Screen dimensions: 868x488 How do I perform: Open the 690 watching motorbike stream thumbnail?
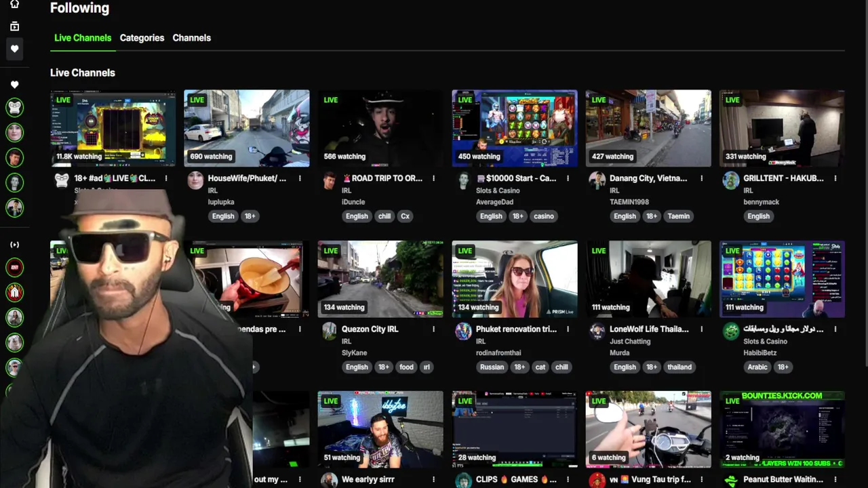point(247,128)
